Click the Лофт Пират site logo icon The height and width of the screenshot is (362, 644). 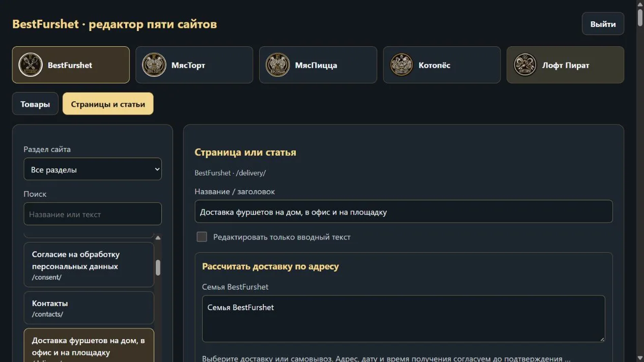pyautogui.click(x=525, y=65)
